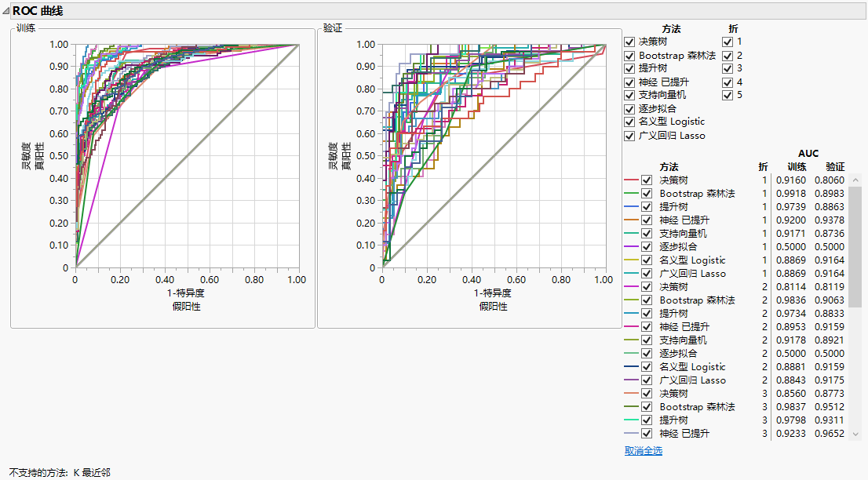
Task: Uncheck fold 3 checkbox in 折 filter
Action: click(728, 69)
